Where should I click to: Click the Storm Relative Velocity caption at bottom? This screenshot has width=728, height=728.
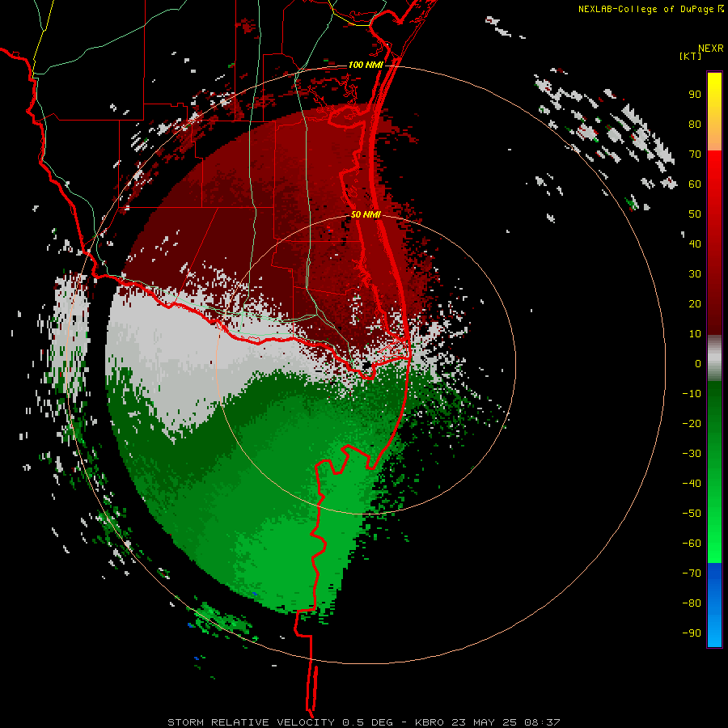pos(364,722)
